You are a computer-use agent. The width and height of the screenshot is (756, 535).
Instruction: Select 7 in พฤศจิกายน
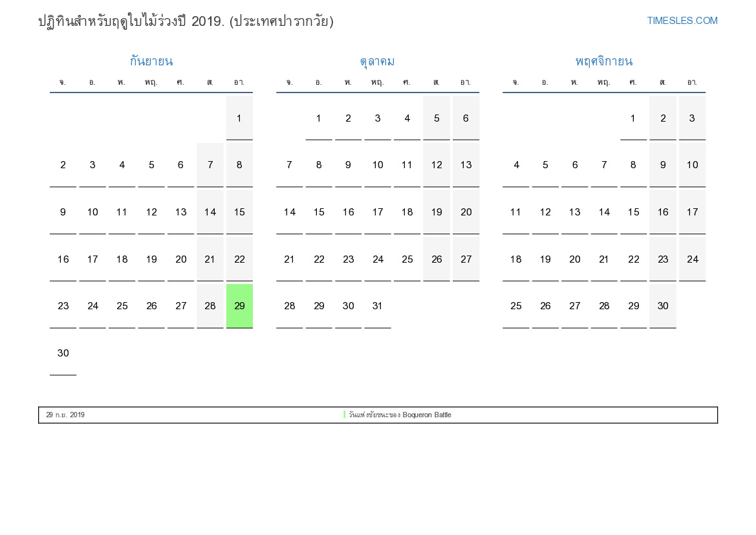click(603, 165)
